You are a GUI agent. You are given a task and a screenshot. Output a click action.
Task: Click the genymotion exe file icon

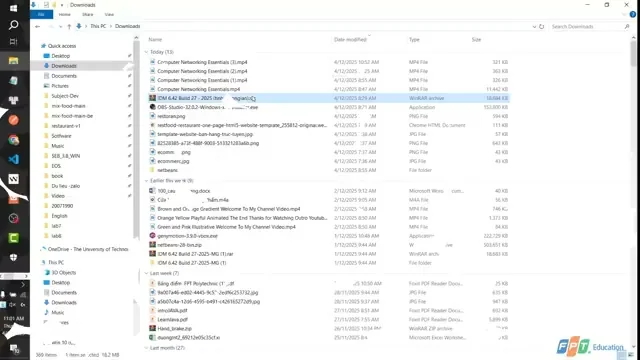[152, 236]
